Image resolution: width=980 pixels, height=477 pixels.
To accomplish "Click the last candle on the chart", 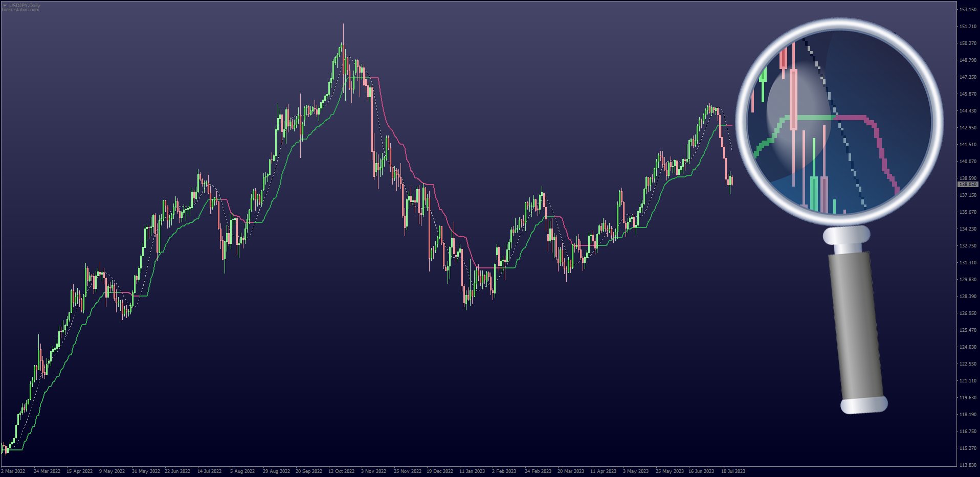I will (732, 180).
